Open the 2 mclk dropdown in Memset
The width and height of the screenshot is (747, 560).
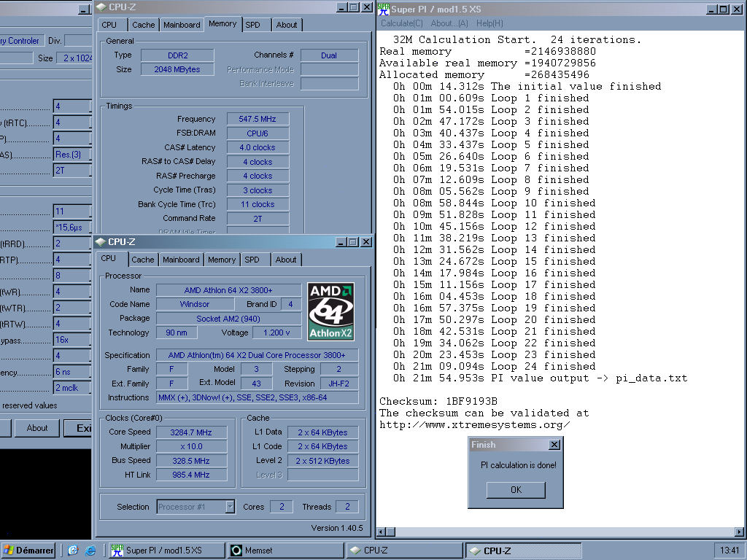[72, 388]
